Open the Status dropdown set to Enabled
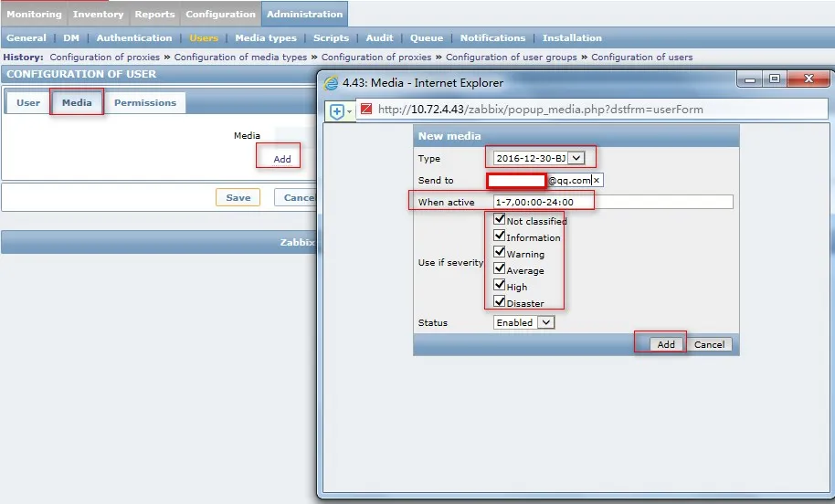The image size is (835, 504). pyautogui.click(x=523, y=322)
